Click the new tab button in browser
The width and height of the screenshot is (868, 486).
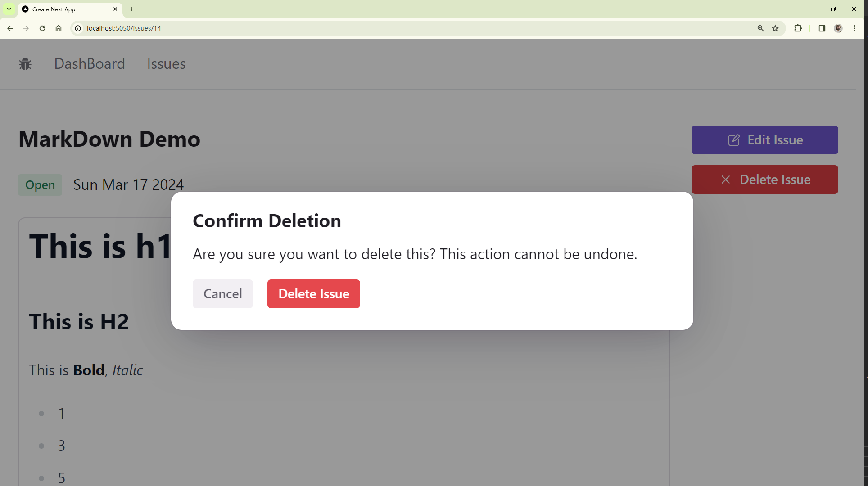131,9
